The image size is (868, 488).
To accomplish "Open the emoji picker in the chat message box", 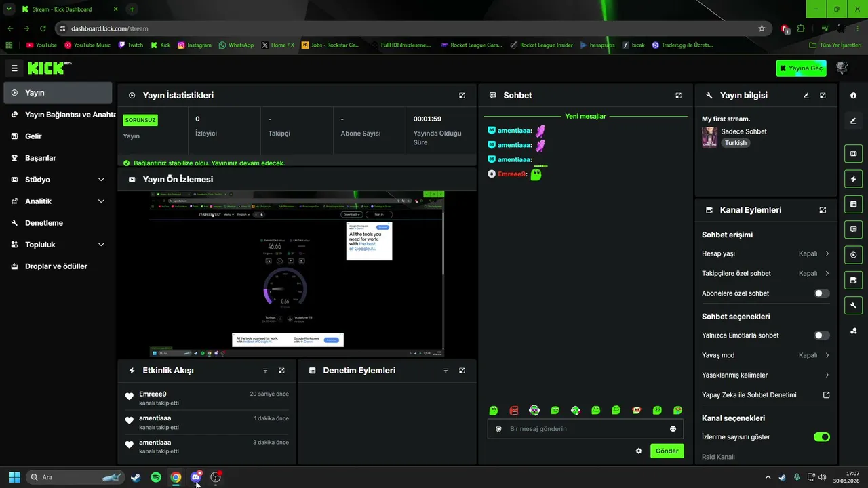I will (x=673, y=429).
